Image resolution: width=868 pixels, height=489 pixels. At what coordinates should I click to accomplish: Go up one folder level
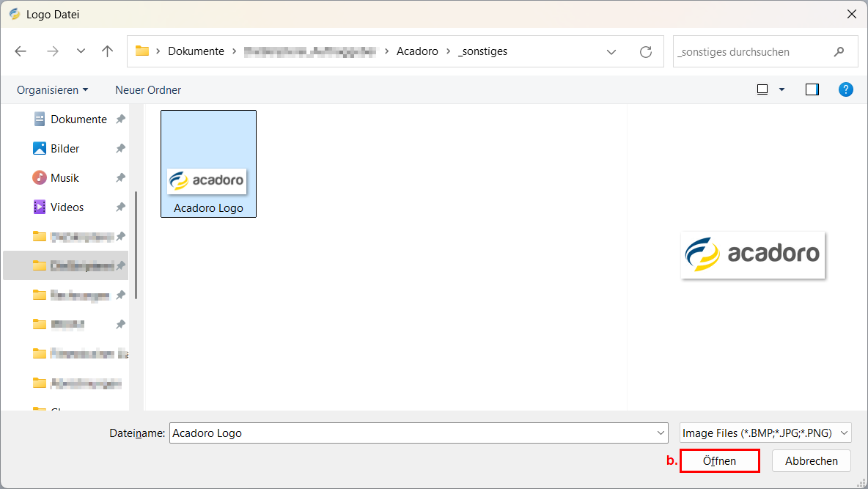pos(107,51)
